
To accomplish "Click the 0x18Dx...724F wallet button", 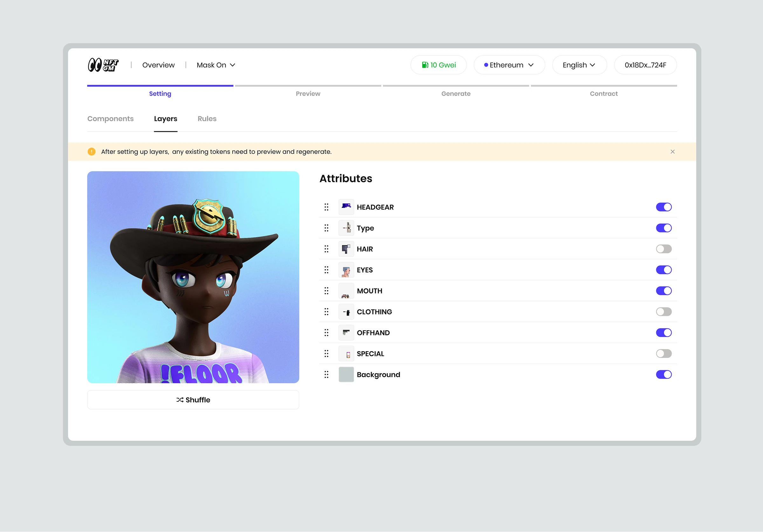I will 645,65.
